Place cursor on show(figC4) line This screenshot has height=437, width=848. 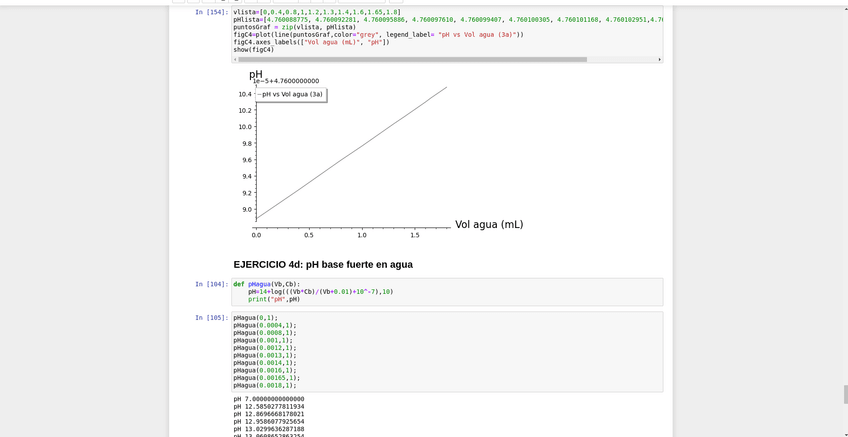tap(254, 49)
